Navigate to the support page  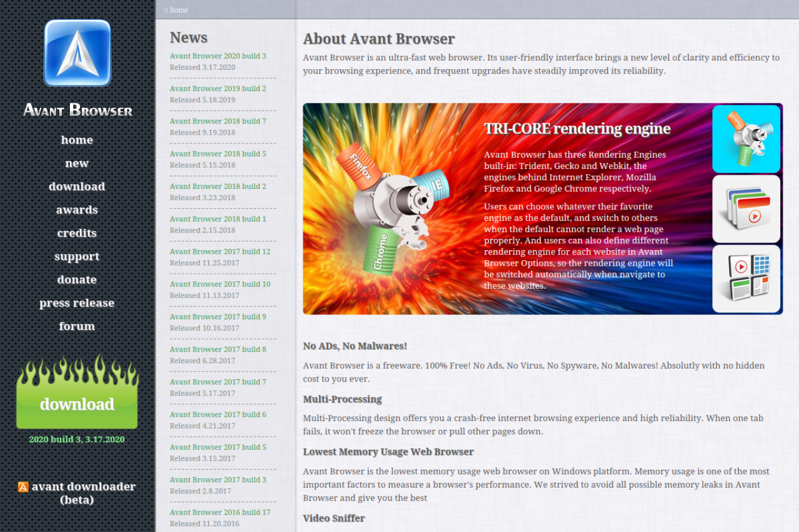click(x=77, y=256)
